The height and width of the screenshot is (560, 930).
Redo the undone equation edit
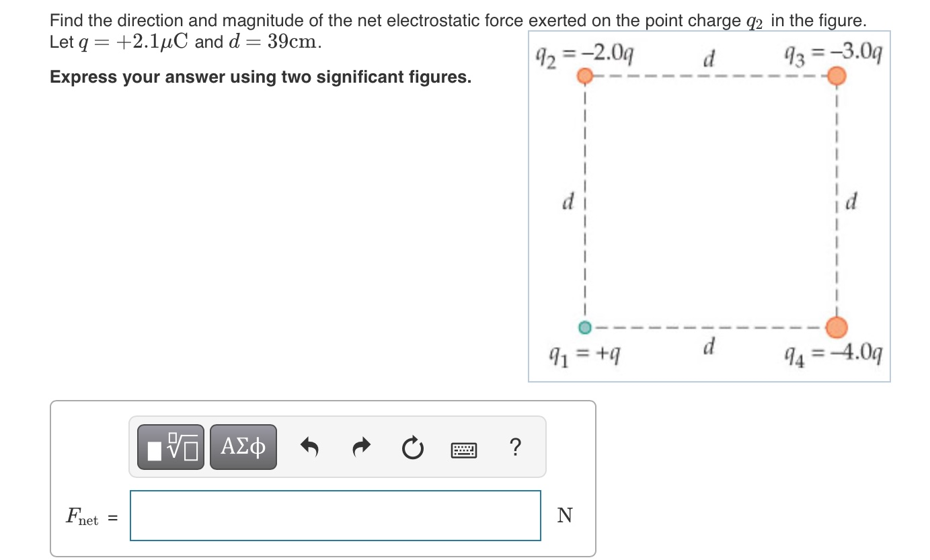tap(361, 446)
